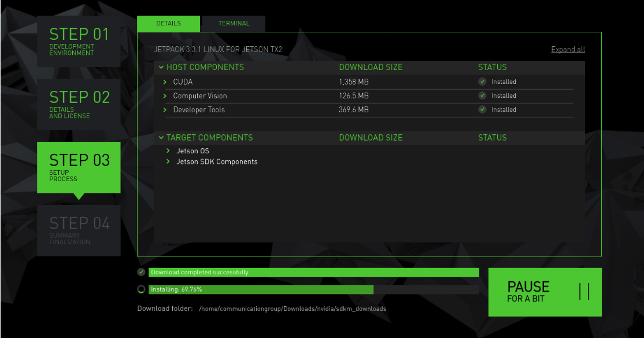Click the Expand all link
Screen dimensions: 644x338
click(568, 49)
